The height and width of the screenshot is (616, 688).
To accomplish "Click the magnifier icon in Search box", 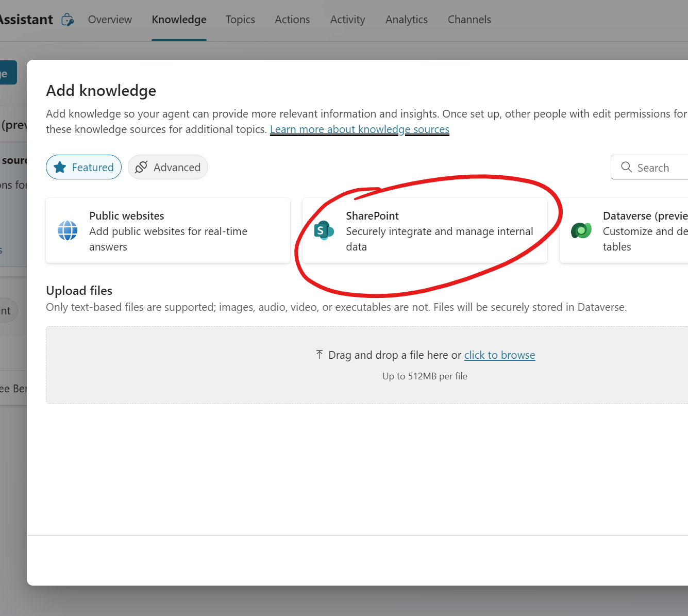I will point(626,167).
